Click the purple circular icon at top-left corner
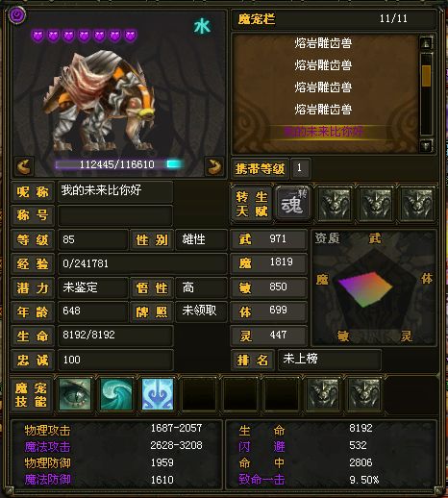448x498 pixels. (x=17, y=14)
